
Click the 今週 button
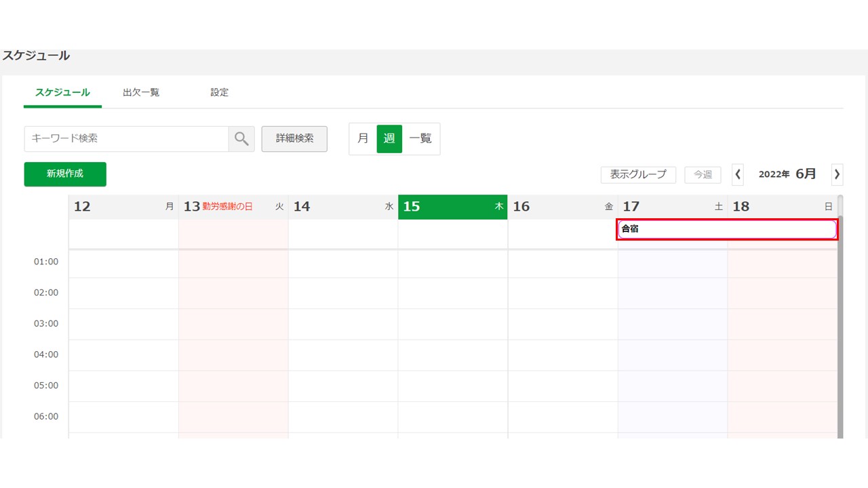[703, 175]
